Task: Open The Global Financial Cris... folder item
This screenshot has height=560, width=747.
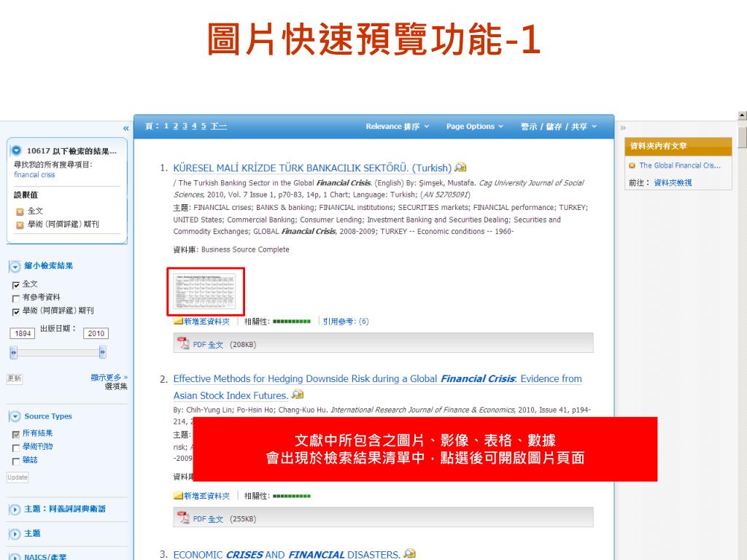Action: click(x=680, y=166)
